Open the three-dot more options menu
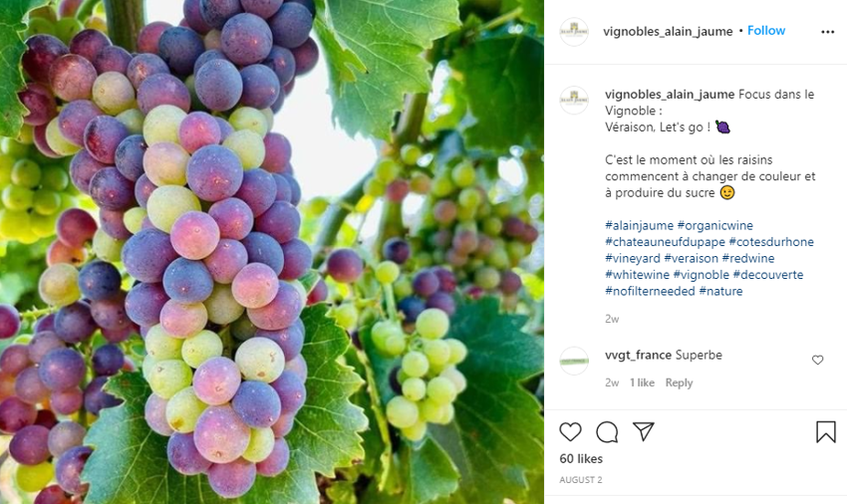Viewport: 847px width, 504px height. 827,32
